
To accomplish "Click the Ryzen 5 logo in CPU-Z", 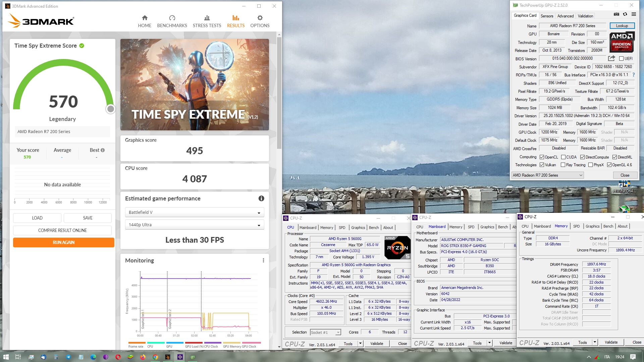I will point(397,248).
